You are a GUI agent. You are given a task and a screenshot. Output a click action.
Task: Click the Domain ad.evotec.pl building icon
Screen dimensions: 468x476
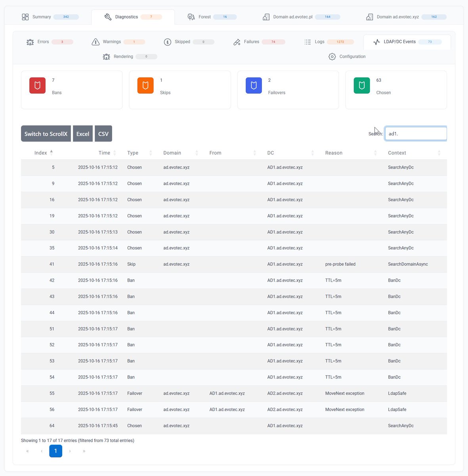266,17
